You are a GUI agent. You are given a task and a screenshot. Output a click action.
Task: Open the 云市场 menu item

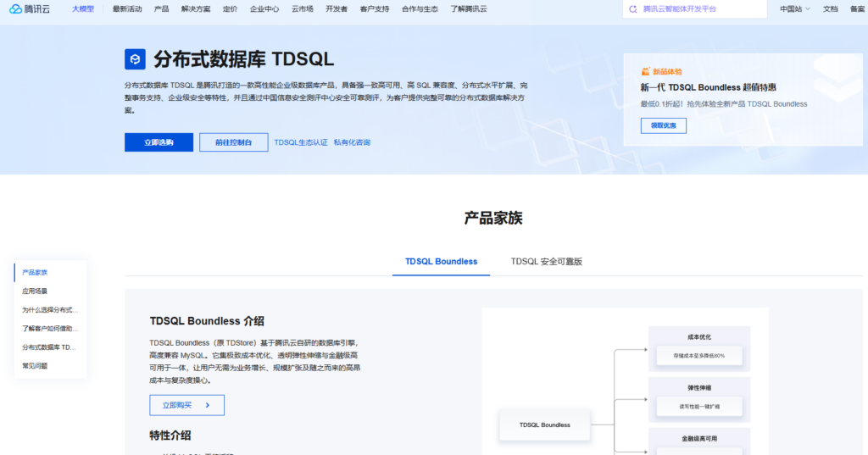click(303, 8)
